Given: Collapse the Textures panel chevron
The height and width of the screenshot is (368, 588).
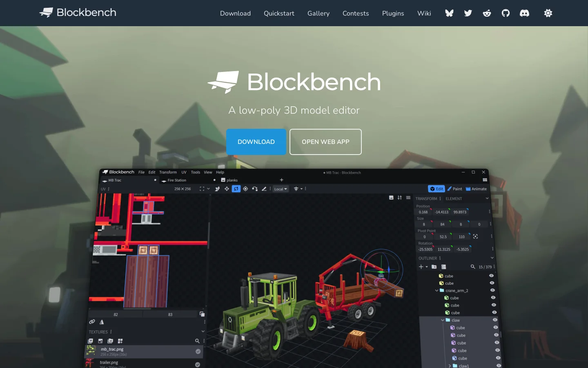Looking at the screenshot, I should tap(203, 331).
